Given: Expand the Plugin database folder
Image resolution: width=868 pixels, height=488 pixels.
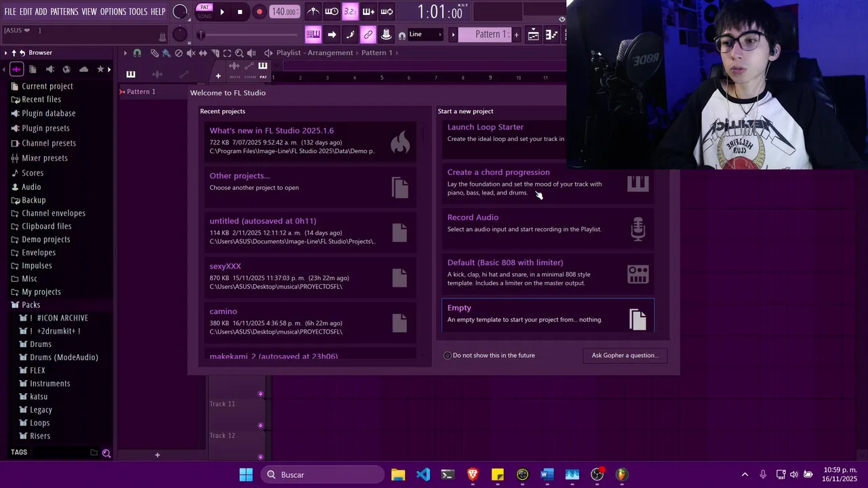Looking at the screenshot, I should 43,113.
